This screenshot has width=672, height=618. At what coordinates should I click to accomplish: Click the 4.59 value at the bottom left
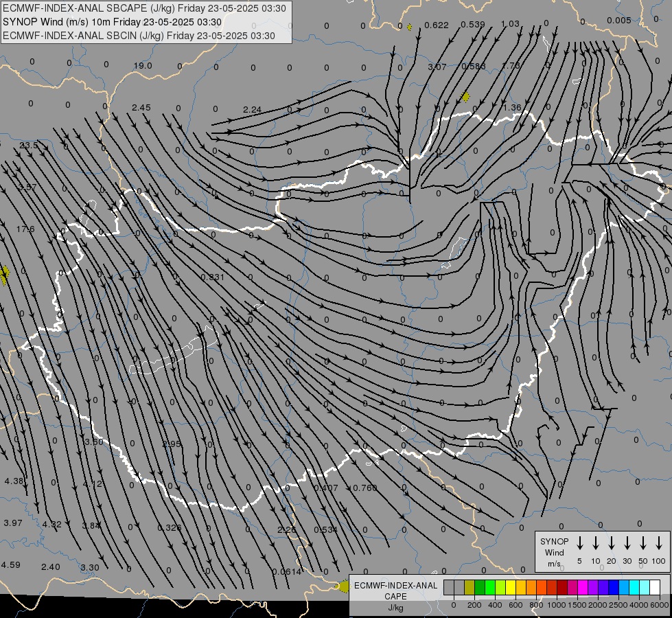point(11,564)
